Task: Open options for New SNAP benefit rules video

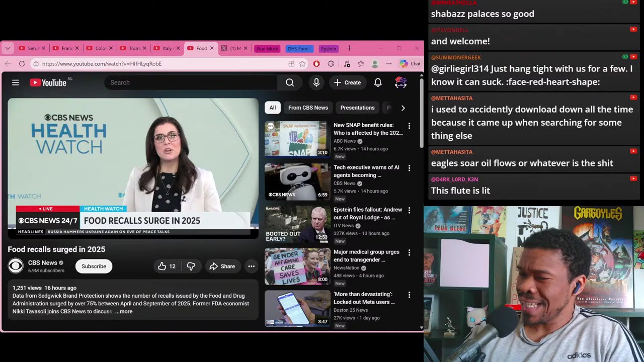Action: [x=409, y=126]
